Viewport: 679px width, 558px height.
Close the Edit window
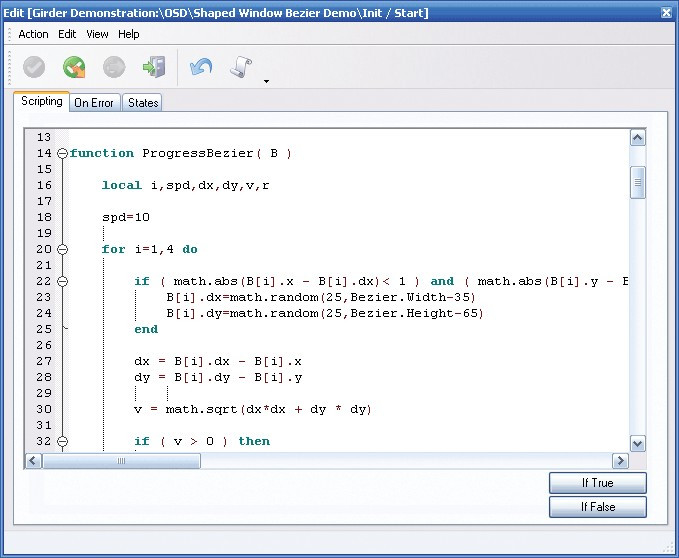coord(666,13)
